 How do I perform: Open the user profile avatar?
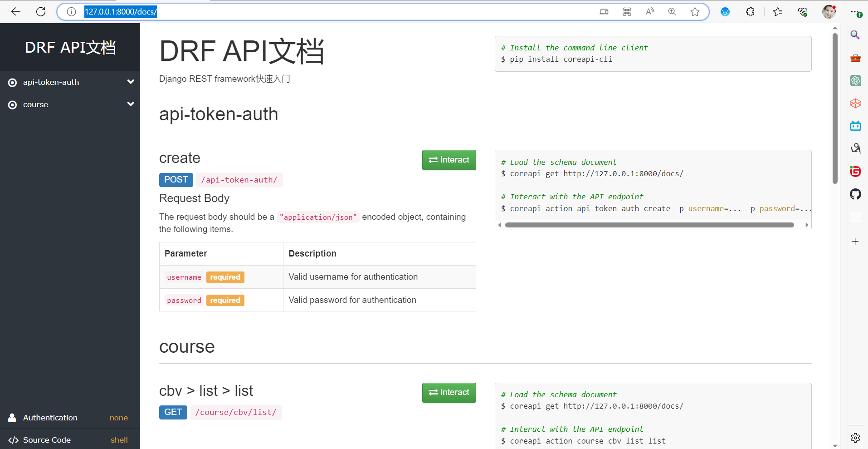tap(829, 12)
